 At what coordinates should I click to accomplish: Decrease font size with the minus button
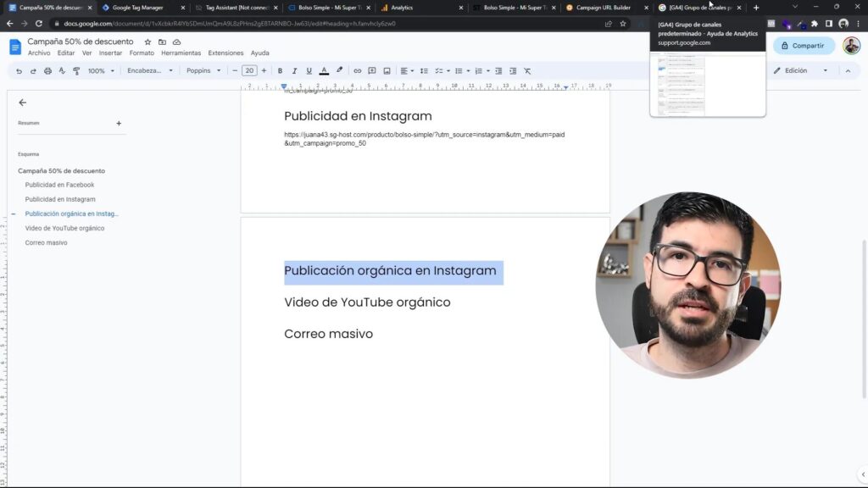pos(235,71)
